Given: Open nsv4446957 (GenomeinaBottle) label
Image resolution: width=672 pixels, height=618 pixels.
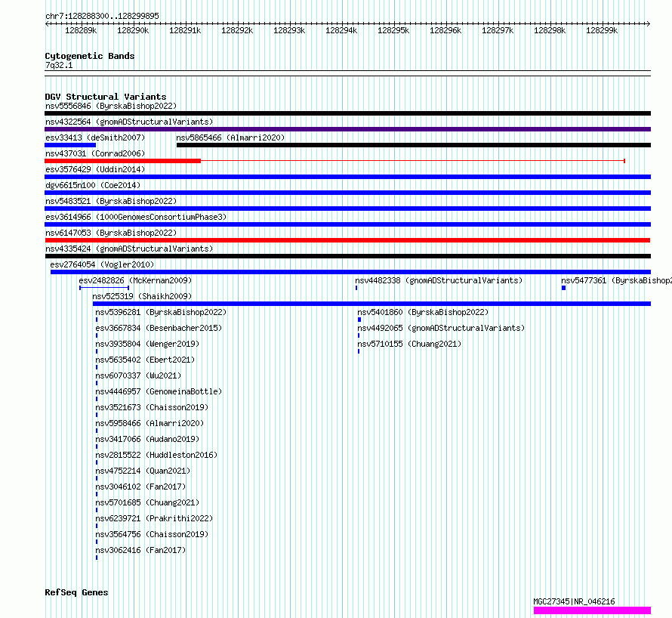Looking at the screenshot, I should pos(159,391).
